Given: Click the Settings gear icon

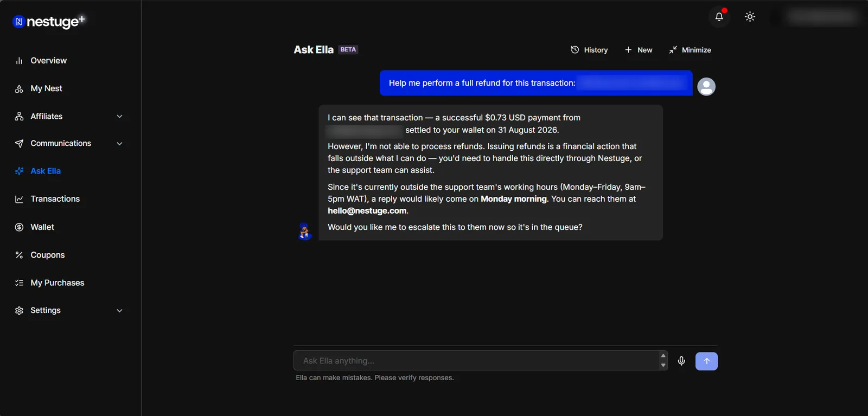Looking at the screenshot, I should 19,311.
